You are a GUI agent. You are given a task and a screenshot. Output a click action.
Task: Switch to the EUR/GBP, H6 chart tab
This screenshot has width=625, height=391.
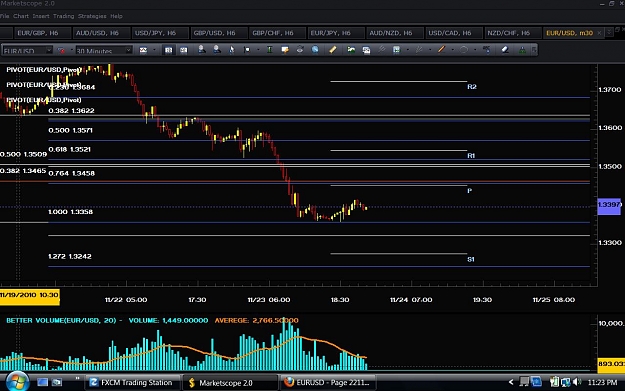click(42, 33)
